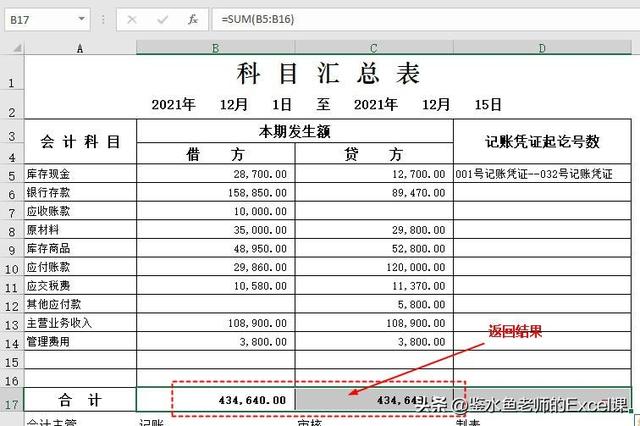The width and height of the screenshot is (640, 426).
Task: Click the formula bar with =SUM(B5:B16)
Action: point(426,20)
